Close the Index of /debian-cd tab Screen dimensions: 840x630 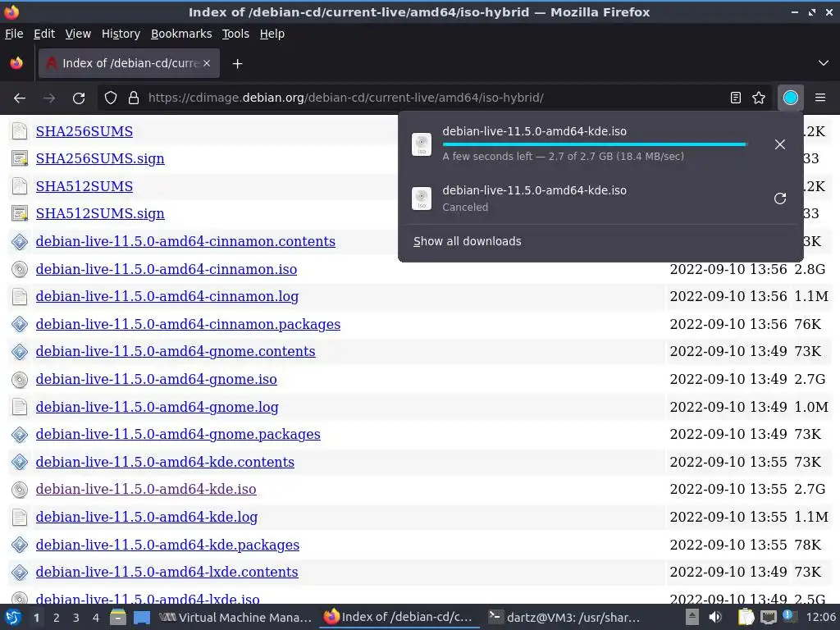coord(207,63)
